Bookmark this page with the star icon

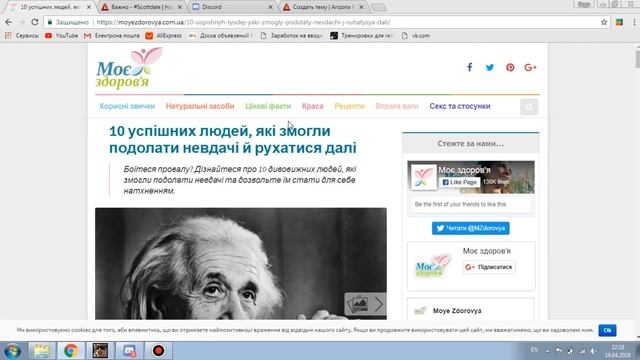tap(604, 22)
